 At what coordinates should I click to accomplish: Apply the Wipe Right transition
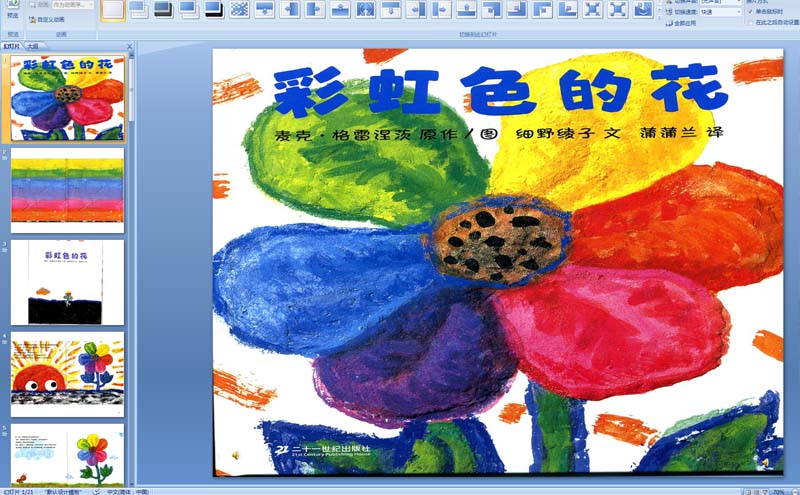click(315, 10)
